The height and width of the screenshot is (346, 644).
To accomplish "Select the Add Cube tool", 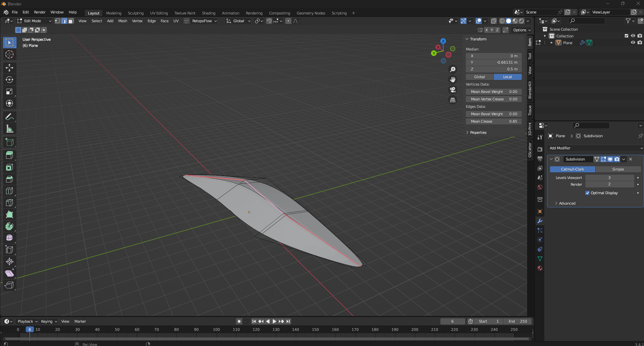I will point(9,142).
